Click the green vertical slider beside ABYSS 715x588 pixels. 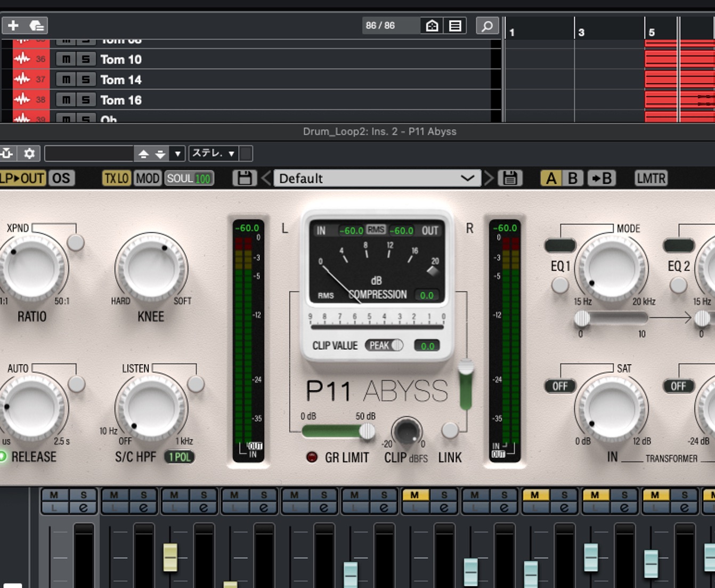466,385
